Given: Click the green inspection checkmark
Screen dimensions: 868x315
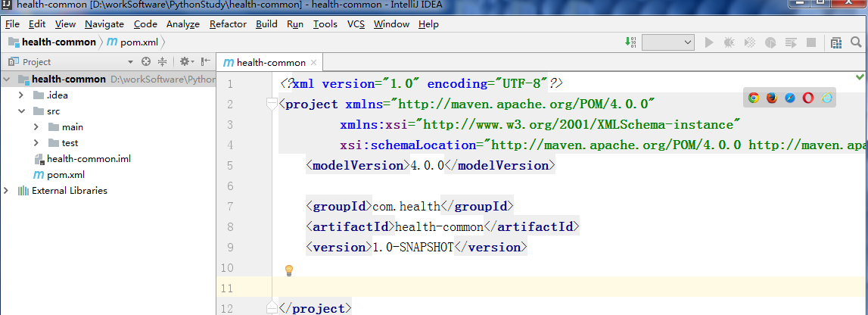Looking at the screenshot, I should 860,76.
